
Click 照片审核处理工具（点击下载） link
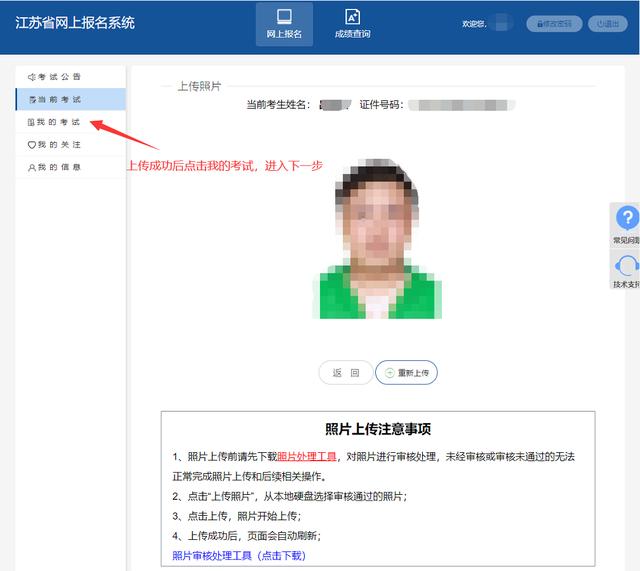(x=239, y=555)
